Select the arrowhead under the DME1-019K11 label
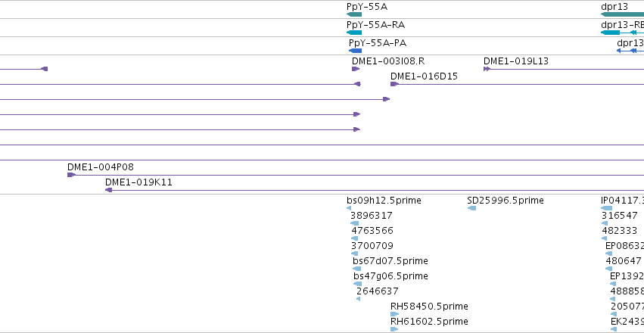This screenshot has width=644, height=333. click(108, 190)
